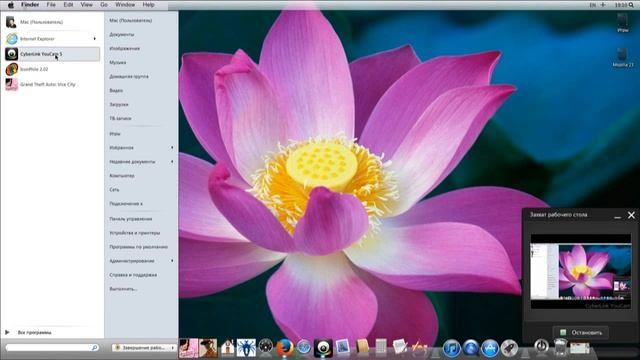This screenshot has height=360, width=640.
Task: Open the mail envelopes icon in dock
Action: tap(580, 348)
